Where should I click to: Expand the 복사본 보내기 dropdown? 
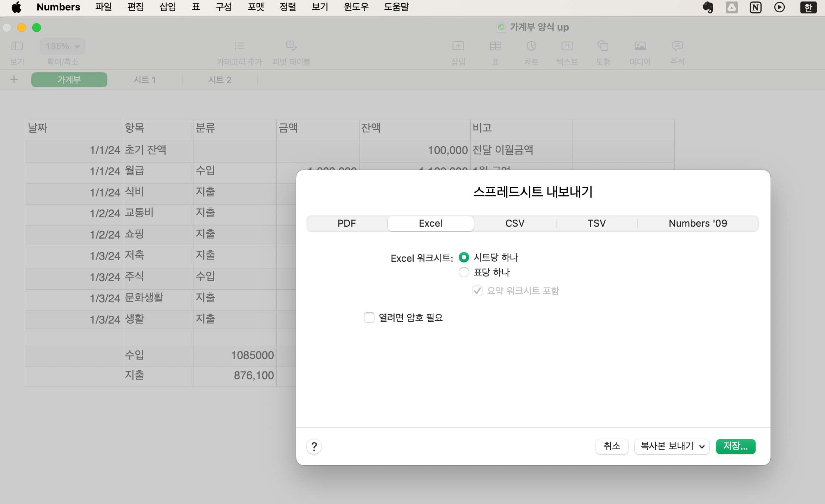pos(671,446)
